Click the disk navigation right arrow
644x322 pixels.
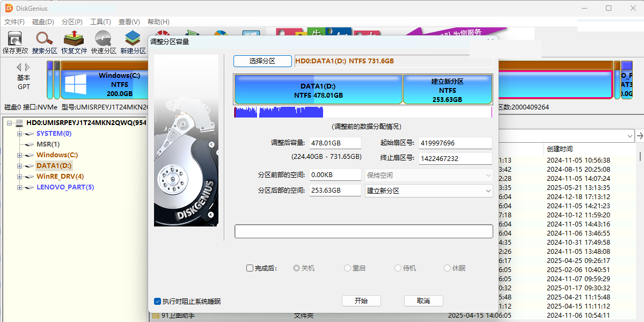pyautogui.click(x=27, y=67)
